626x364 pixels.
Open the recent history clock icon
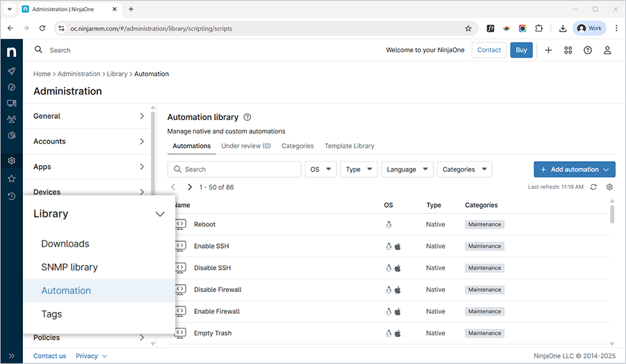(x=11, y=197)
